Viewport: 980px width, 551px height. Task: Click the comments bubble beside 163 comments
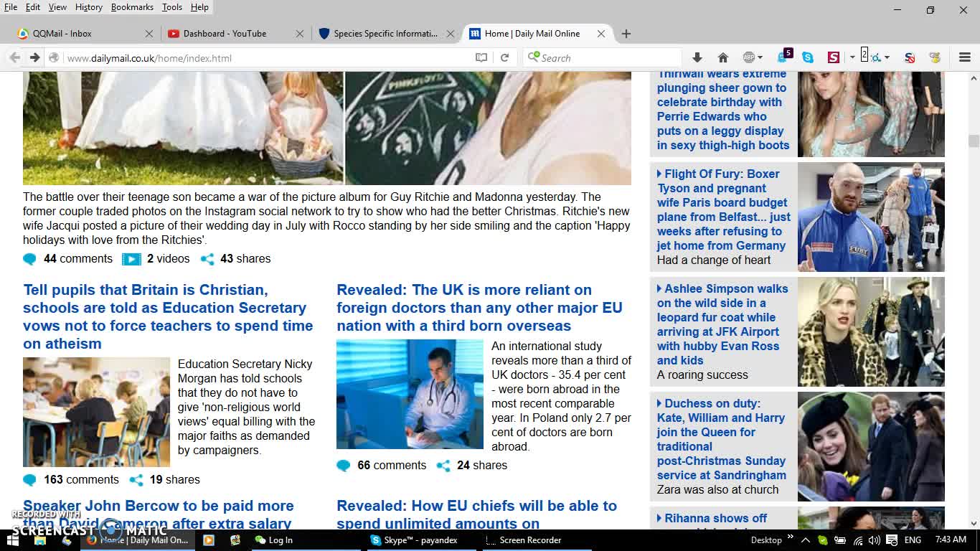(29, 480)
